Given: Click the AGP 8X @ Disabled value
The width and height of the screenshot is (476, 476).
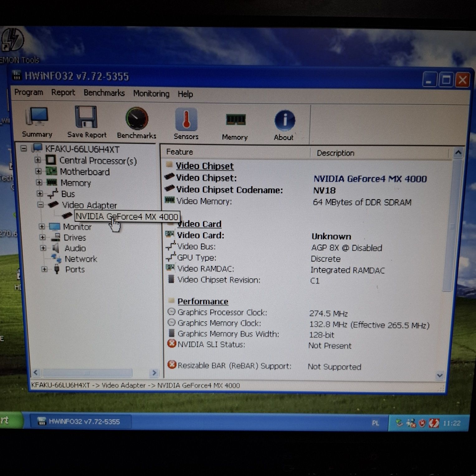Looking at the screenshot, I should pos(346,248).
